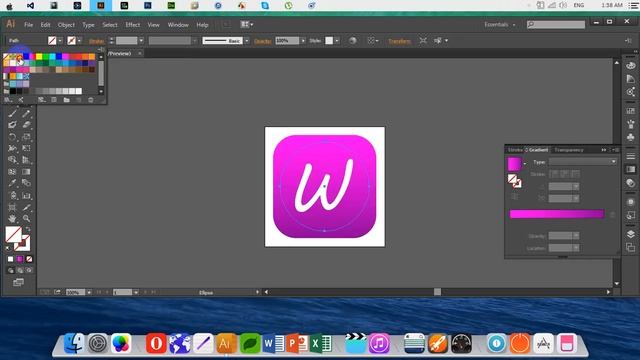
Task: Set paint mode to Color
Action: 11,259
